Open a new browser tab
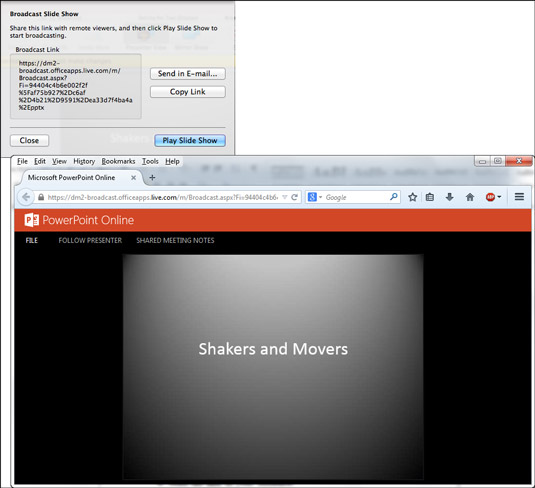This screenshot has width=535, height=488. point(152,177)
